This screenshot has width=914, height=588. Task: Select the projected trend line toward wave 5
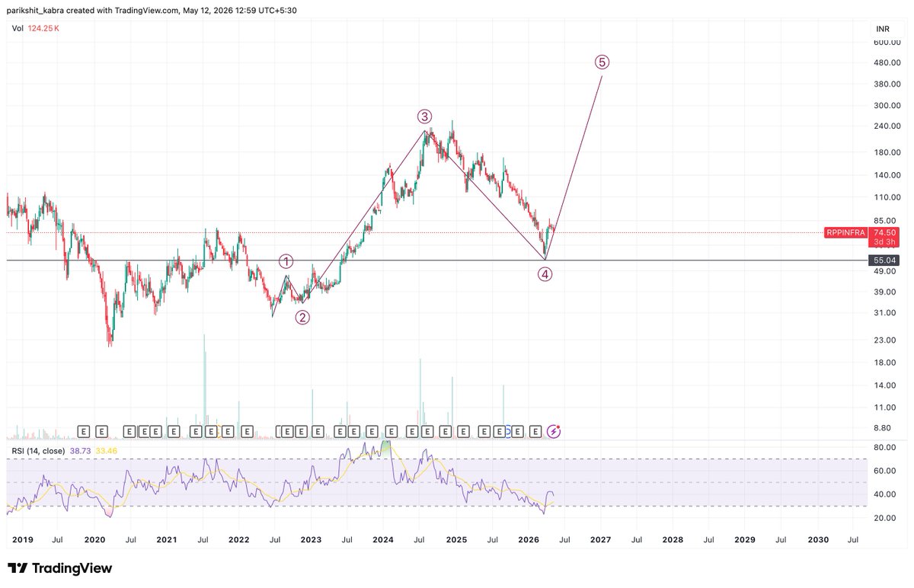pos(574,168)
